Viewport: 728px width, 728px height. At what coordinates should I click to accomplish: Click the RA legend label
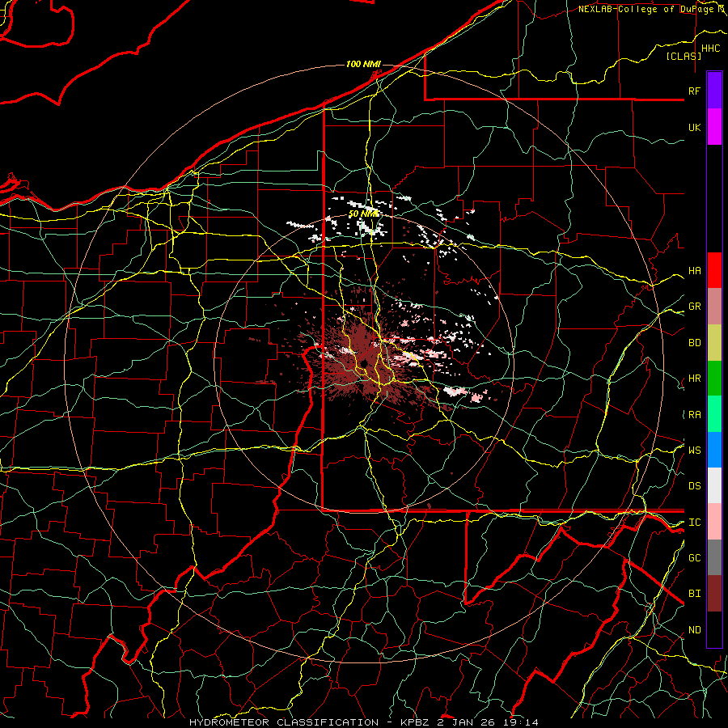coord(694,415)
